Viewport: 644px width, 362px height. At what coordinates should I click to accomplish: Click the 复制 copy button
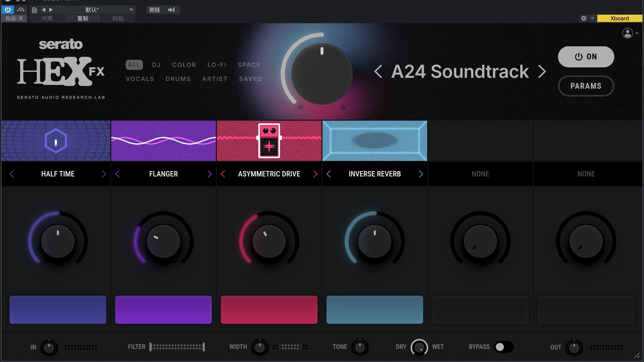83,18
